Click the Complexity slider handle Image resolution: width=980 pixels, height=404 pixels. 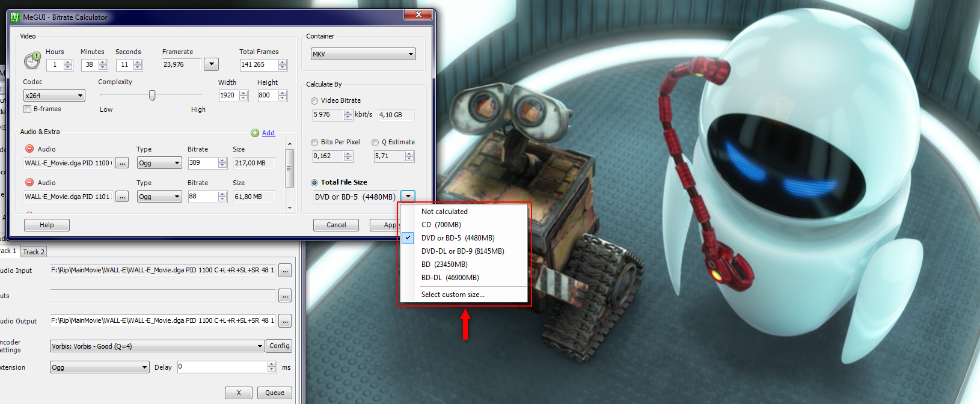(152, 95)
